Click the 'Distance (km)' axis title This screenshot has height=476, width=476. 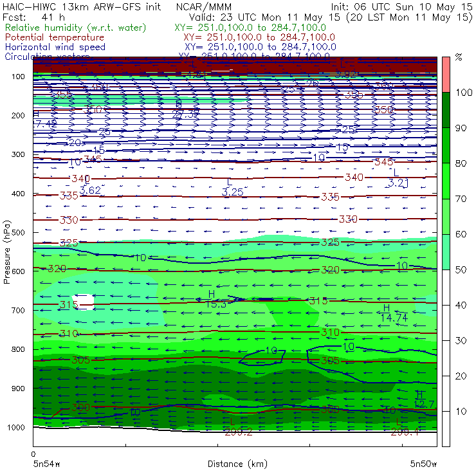[x=237, y=464]
